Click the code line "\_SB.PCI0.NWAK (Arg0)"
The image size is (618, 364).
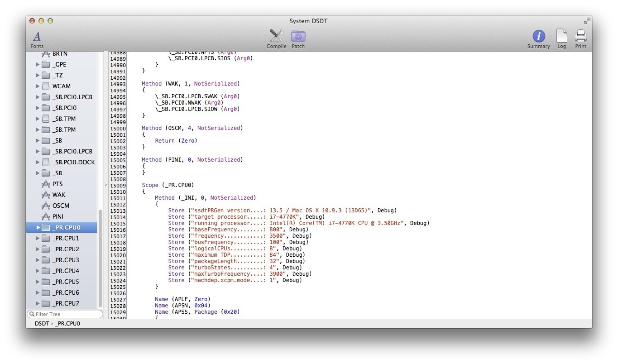click(189, 103)
